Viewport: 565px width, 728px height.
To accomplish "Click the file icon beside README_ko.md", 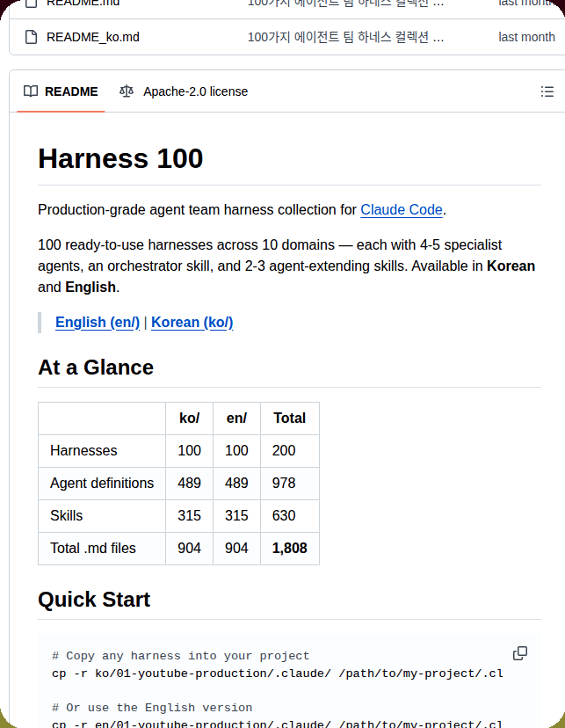I will tap(31, 37).
